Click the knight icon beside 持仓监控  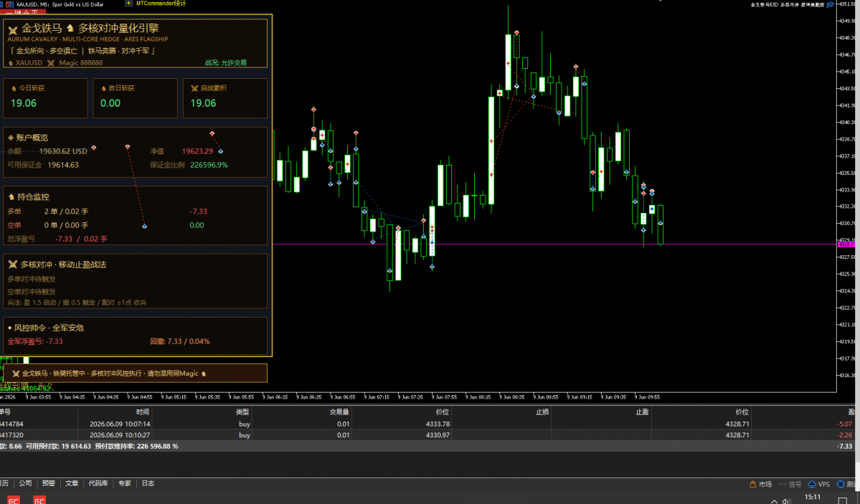point(11,196)
